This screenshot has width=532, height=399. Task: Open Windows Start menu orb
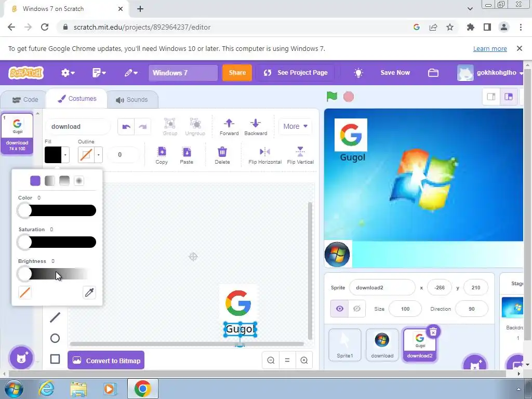13,389
